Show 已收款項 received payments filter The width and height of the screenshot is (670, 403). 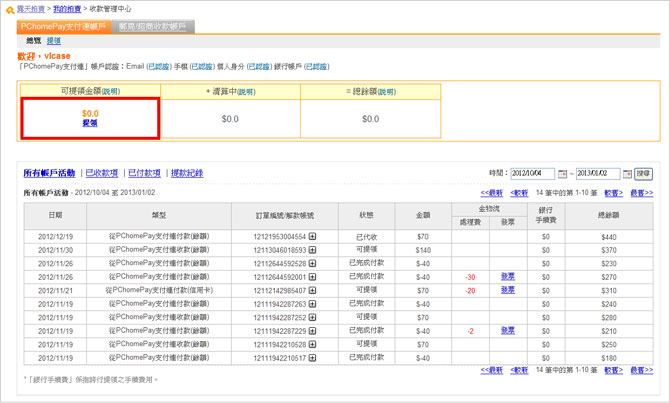tap(102, 173)
